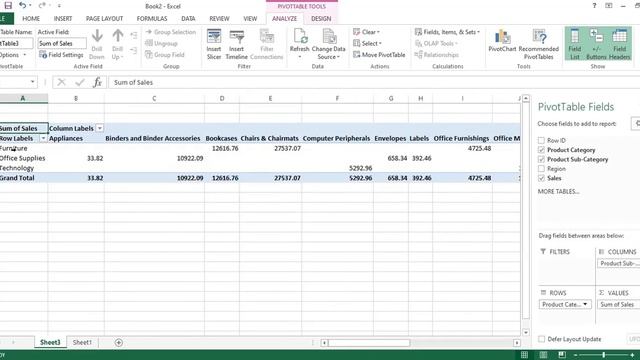Image resolution: width=640 pixels, height=360 pixels.
Task: Open the Row Labels filter dropdown
Action: point(43,138)
